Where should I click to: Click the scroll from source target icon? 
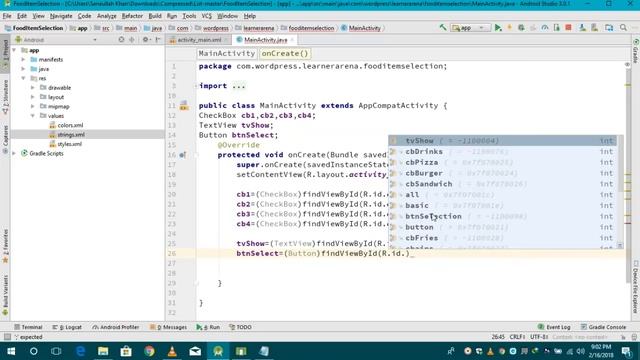[x=121, y=40]
